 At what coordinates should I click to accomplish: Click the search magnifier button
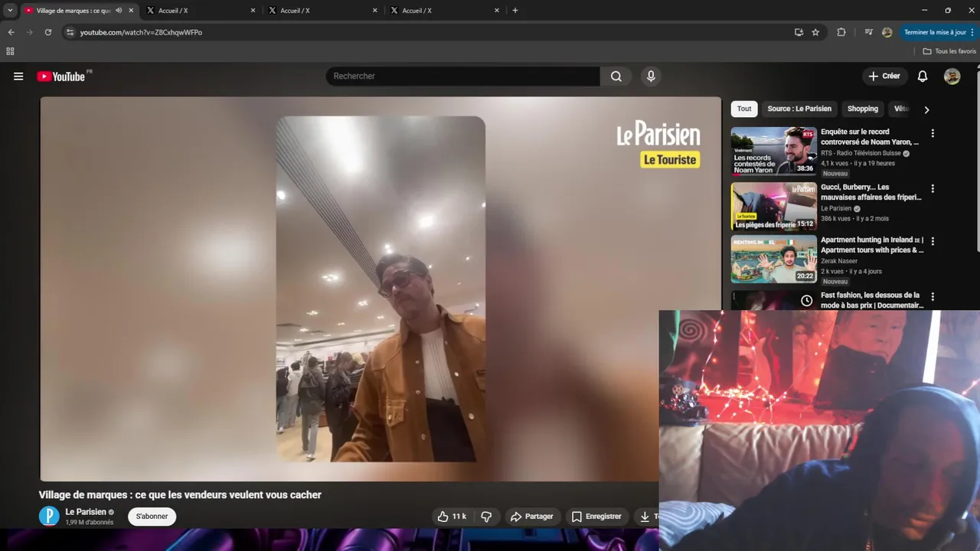click(616, 77)
